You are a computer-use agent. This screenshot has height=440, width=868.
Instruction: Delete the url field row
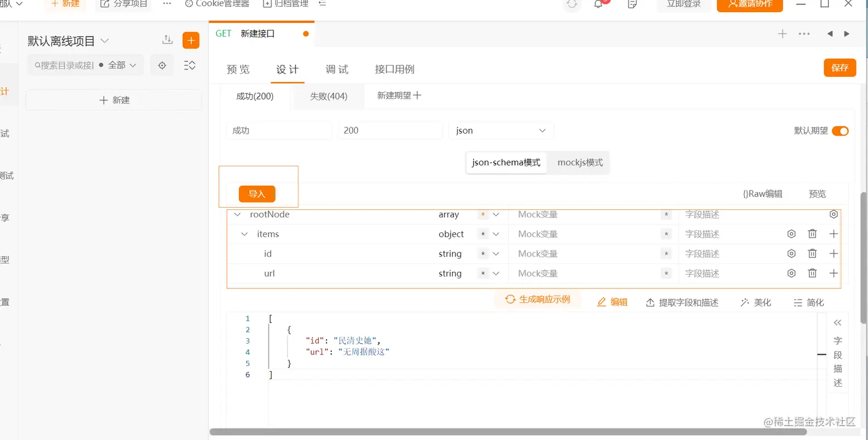tap(812, 273)
